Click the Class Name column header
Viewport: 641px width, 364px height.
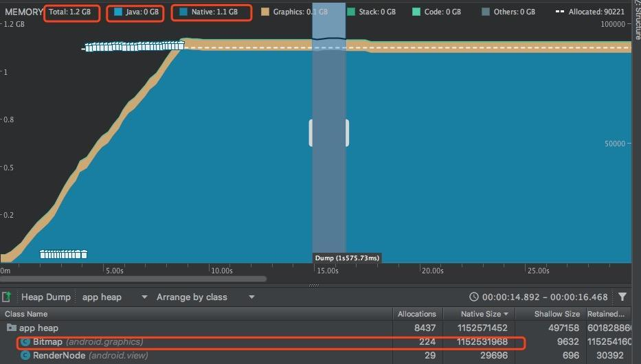[x=26, y=314]
